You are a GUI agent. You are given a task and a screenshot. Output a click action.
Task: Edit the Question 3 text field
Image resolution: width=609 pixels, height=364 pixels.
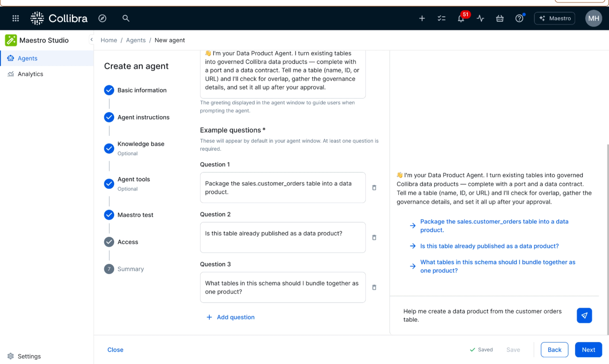(x=283, y=287)
